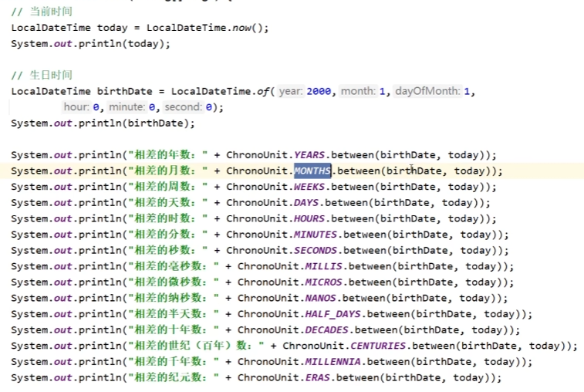The width and height of the screenshot is (584, 392).
Task: Click the SECONDS constant in code
Action: point(316,251)
